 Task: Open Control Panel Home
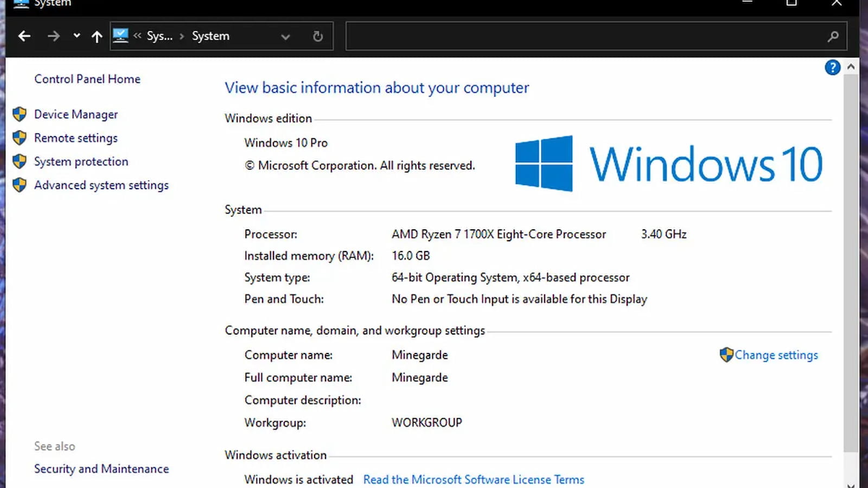coord(87,79)
